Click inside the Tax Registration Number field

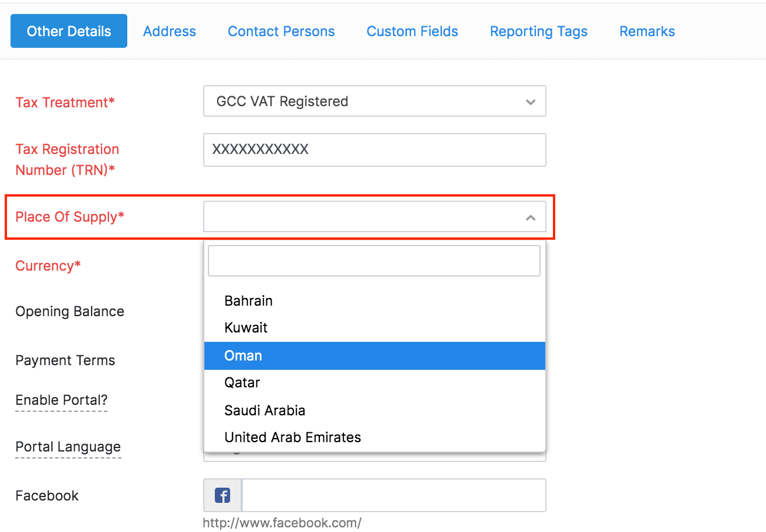point(374,150)
